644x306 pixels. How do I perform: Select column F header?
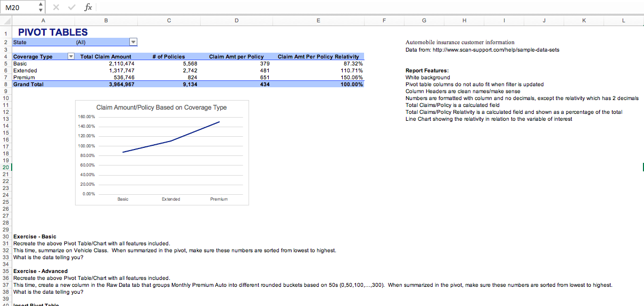(384, 21)
